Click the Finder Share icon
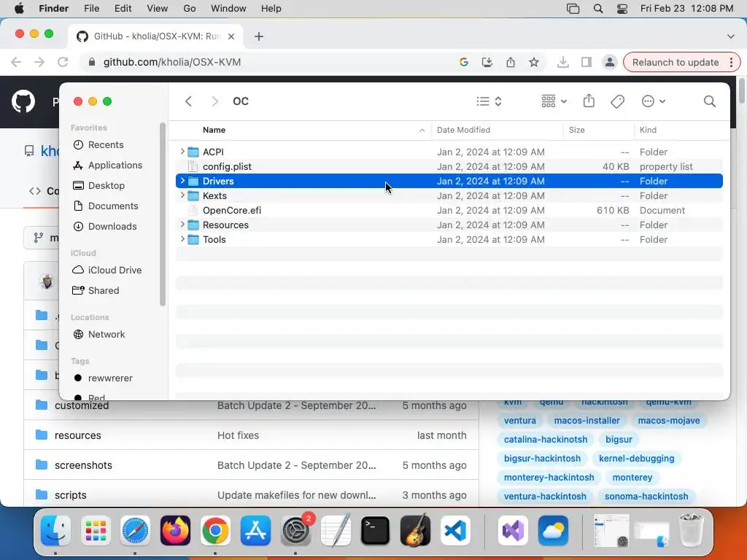The image size is (747, 560). coord(589,101)
